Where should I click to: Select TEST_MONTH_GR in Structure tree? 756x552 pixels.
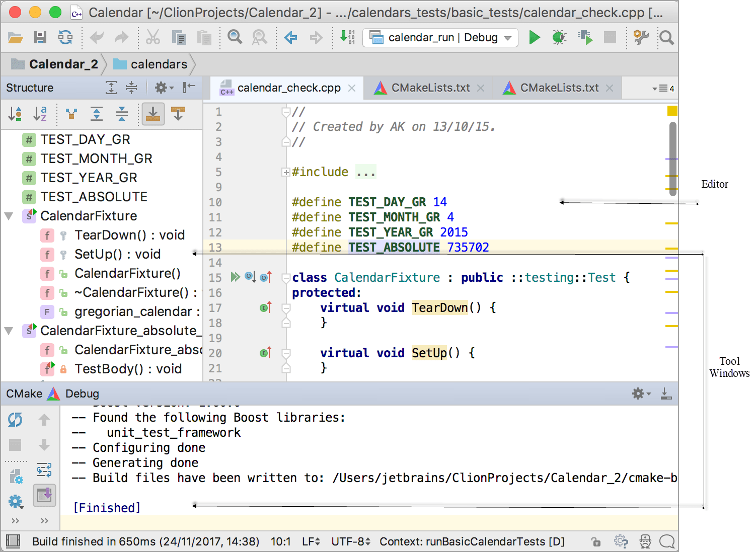click(x=87, y=159)
